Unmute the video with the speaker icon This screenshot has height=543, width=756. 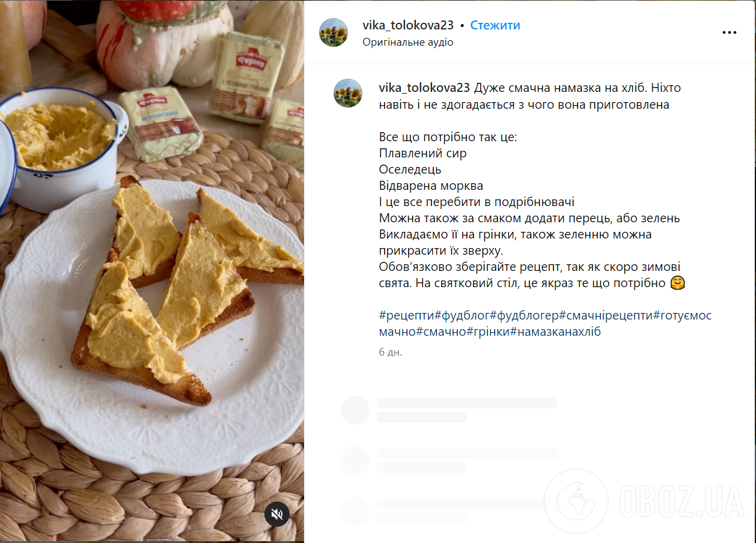click(x=277, y=514)
